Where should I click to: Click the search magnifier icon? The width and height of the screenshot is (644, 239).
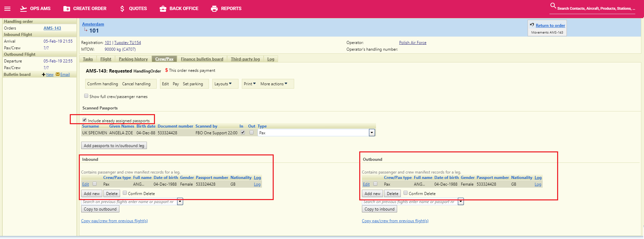click(553, 6)
